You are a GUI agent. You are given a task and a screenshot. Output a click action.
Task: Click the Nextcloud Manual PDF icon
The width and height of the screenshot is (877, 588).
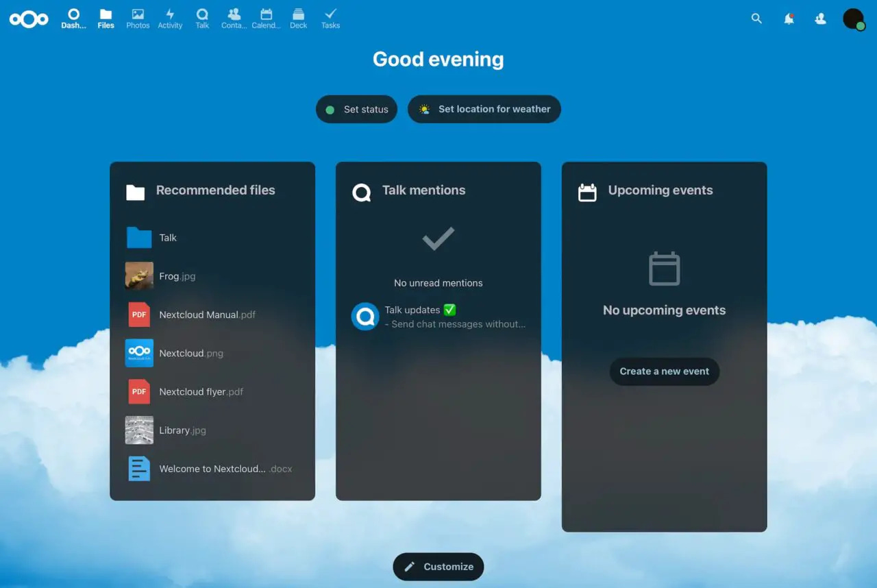point(139,315)
